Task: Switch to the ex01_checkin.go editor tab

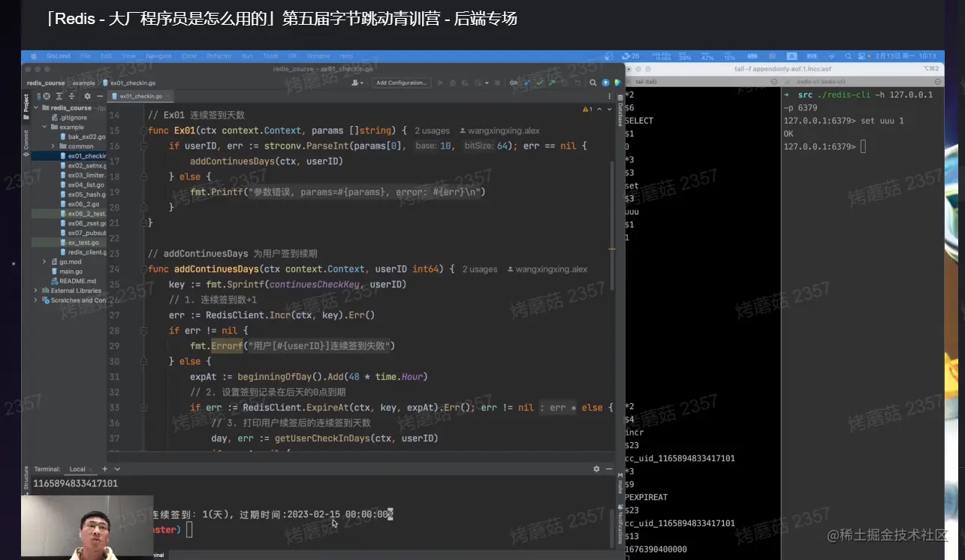Action: pos(140,96)
